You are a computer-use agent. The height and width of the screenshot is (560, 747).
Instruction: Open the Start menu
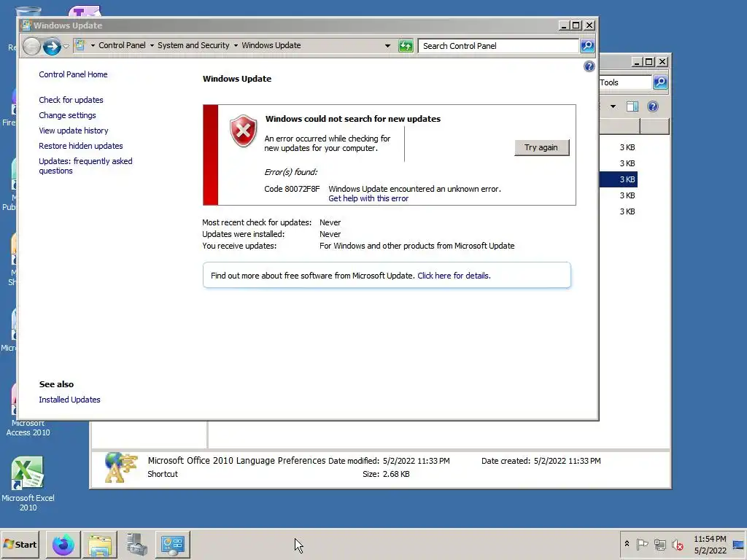(20, 545)
